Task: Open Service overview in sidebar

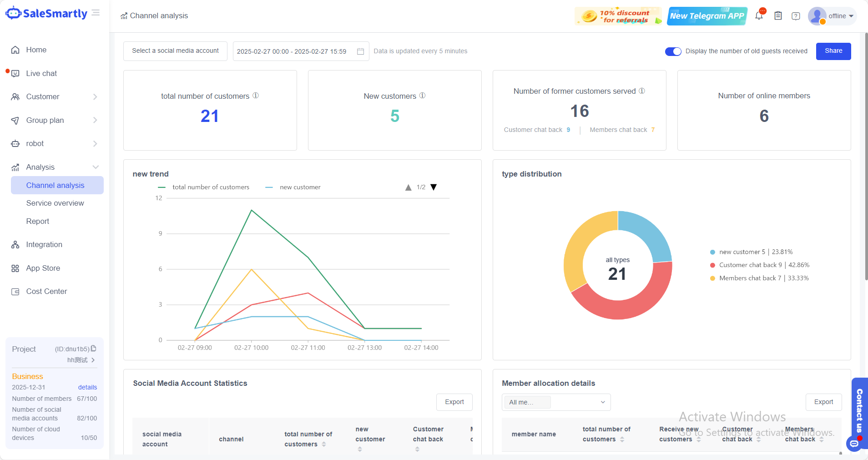Action: point(55,203)
